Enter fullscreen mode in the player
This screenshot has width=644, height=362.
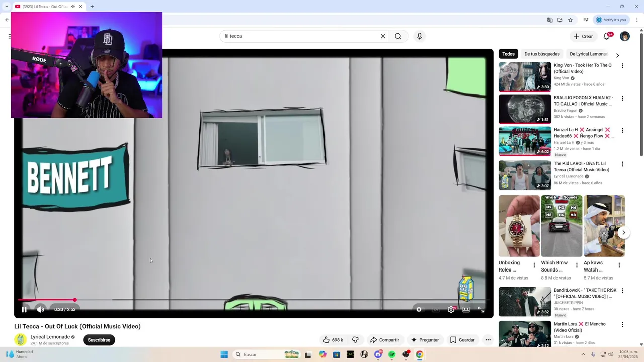pyautogui.click(x=481, y=310)
